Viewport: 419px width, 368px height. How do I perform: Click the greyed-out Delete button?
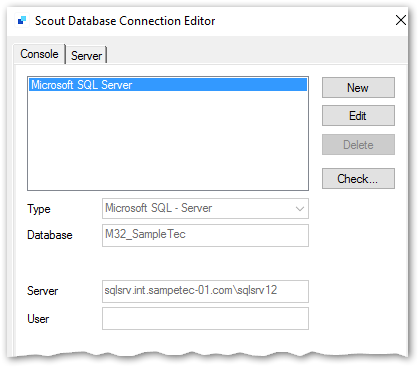point(358,145)
